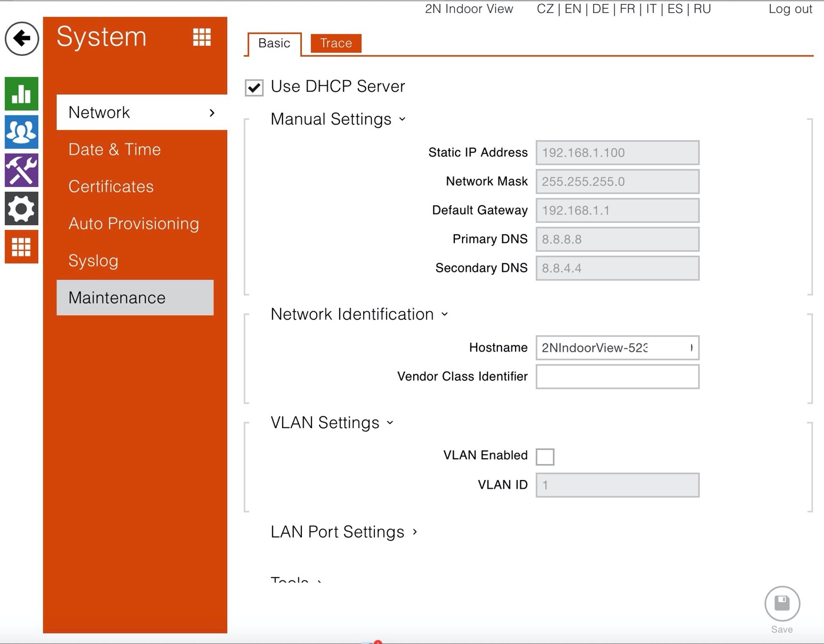Click the chevron on the Network menu item

coord(212,113)
